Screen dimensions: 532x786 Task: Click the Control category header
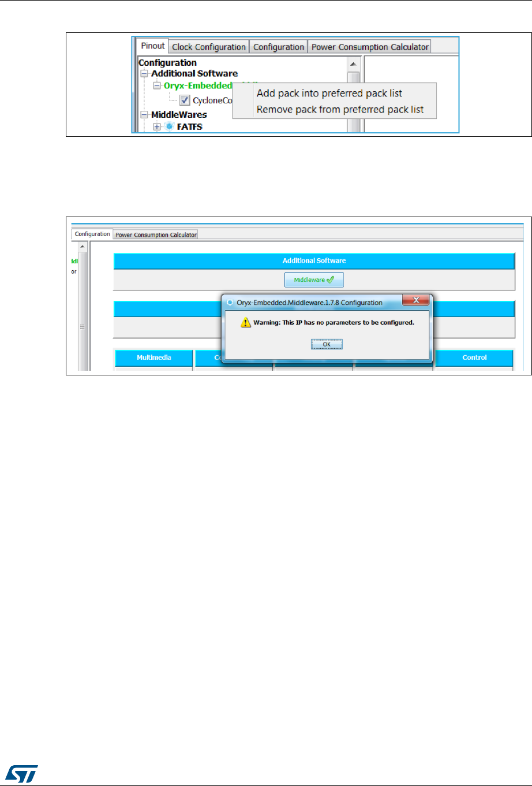pos(474,357)
